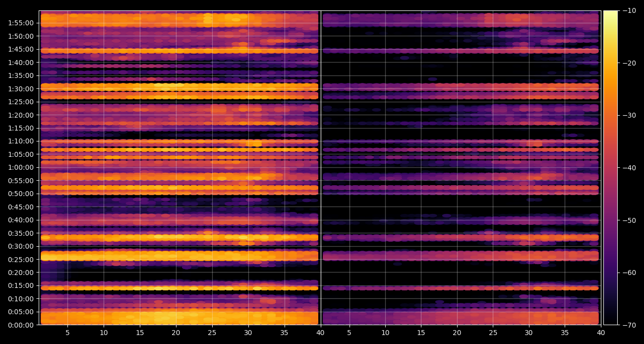Click the −70 colorbar tick label
Viewport: 644px width, 344px height.
(630, 325)
